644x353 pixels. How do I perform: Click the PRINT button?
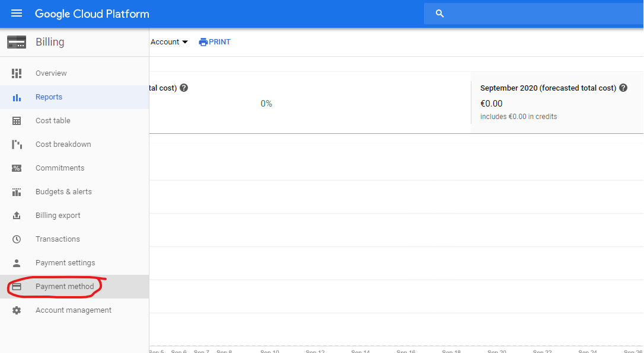coord(215,42)
